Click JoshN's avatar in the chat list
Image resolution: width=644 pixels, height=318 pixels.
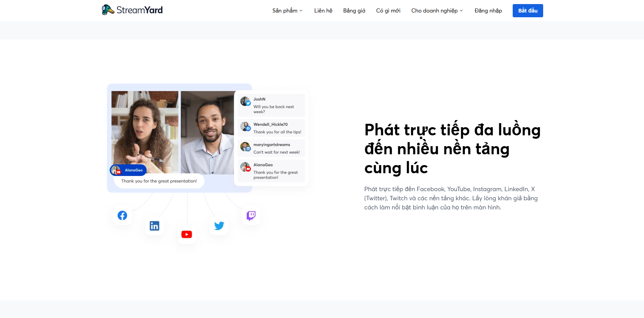tap(245, 101)
